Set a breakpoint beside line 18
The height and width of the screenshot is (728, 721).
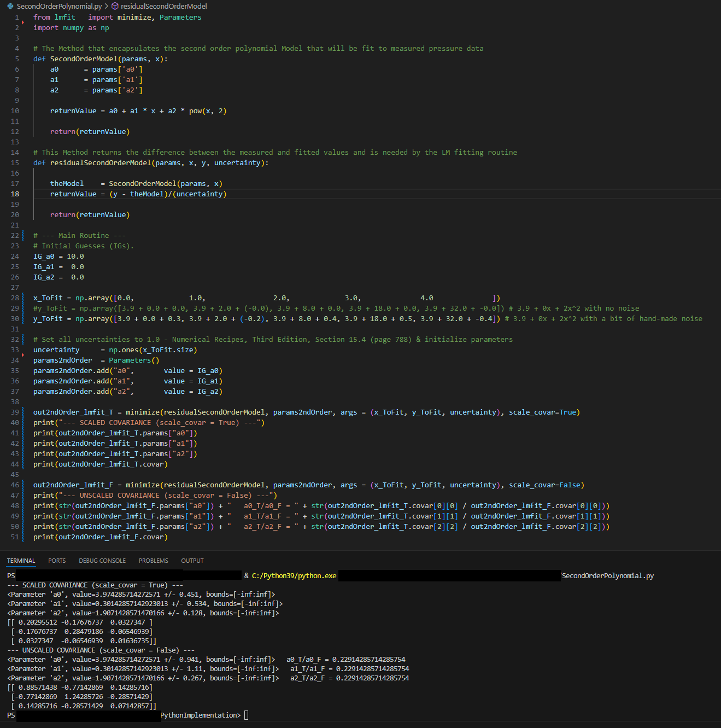coord(8,194)
